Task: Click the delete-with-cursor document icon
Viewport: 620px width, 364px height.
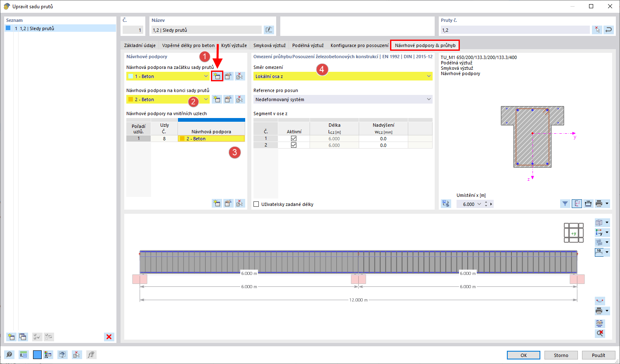Action: 77,355
